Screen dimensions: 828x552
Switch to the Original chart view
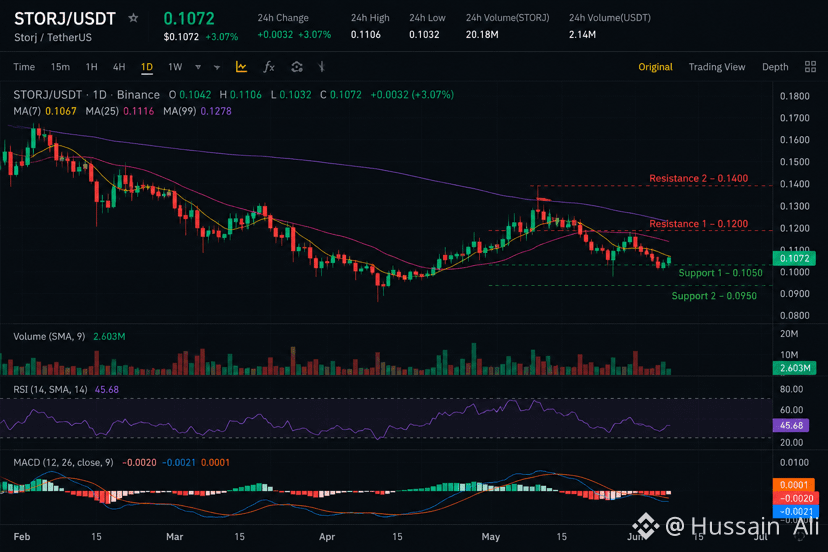[x=655, y=67]
